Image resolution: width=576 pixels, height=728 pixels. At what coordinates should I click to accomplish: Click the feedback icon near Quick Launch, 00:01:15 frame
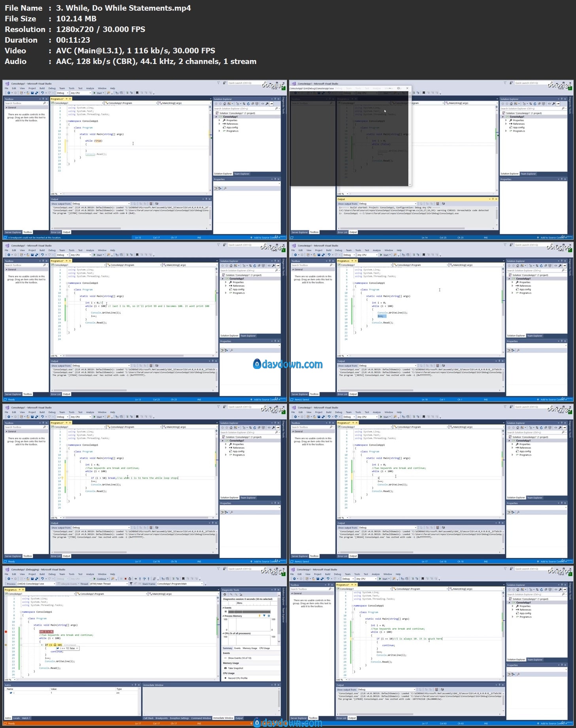pos(225,83)
